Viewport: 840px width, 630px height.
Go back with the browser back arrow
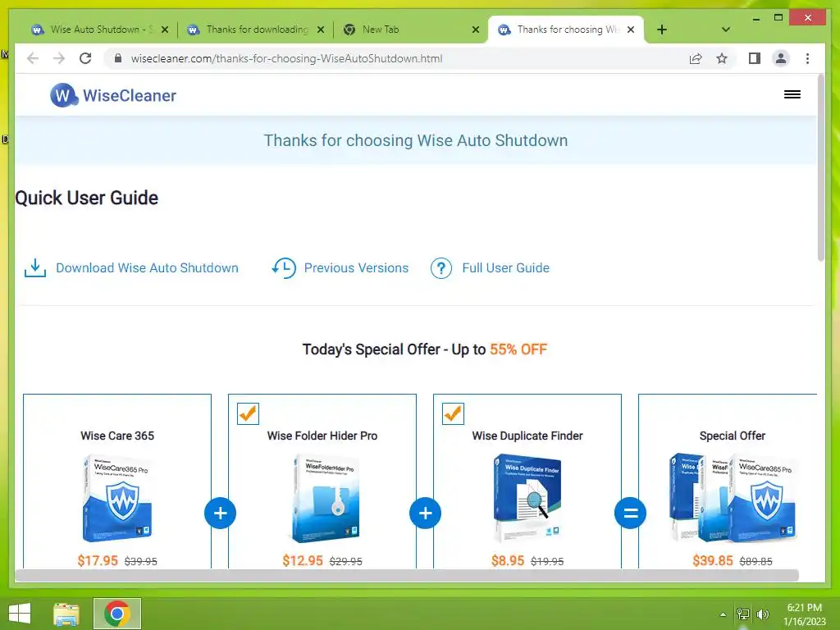[x=33, y=58]
